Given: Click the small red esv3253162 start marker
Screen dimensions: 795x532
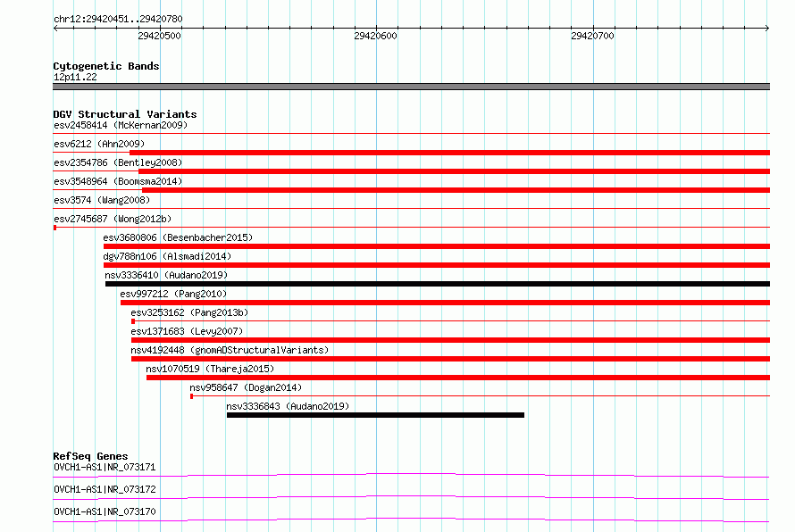Looking at the screenshot, I should coord(133,321).
